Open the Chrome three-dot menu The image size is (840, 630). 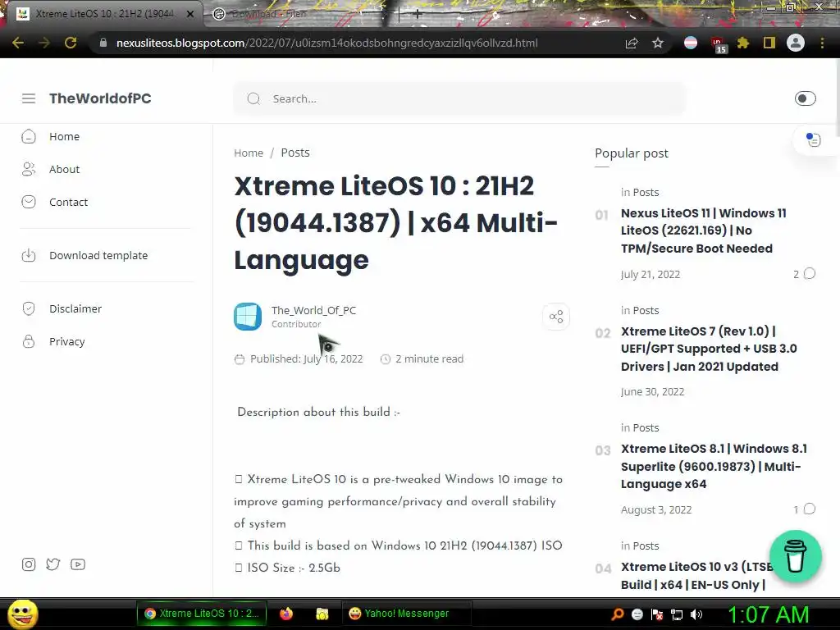[822, 43]
